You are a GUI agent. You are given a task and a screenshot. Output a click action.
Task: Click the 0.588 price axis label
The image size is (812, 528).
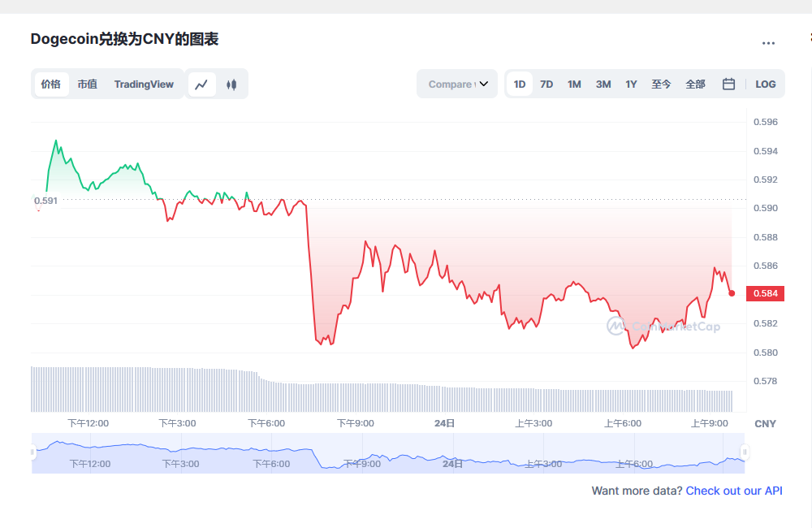(766, 237)
